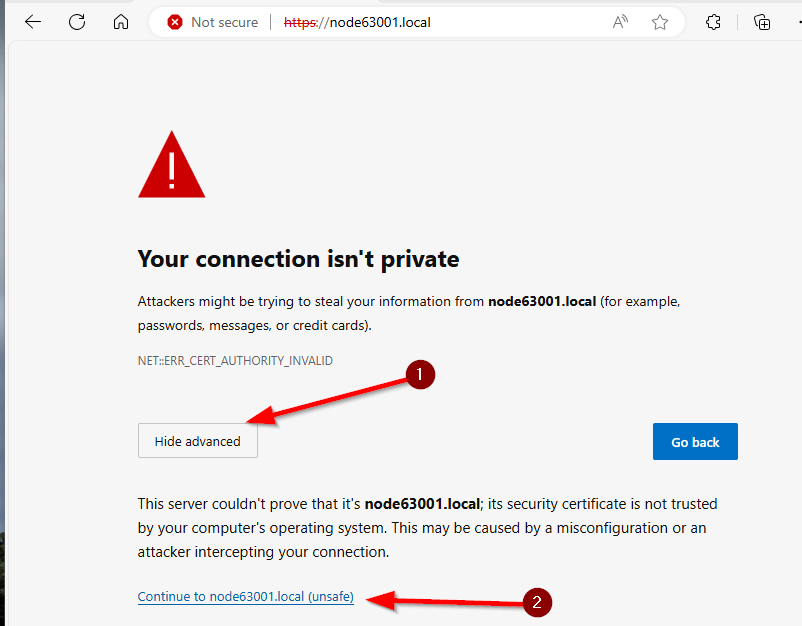The height and width of the screenshot is (626, 802).
Task: Click the Your connection isn't private heading
Action: tap(298, 259)
